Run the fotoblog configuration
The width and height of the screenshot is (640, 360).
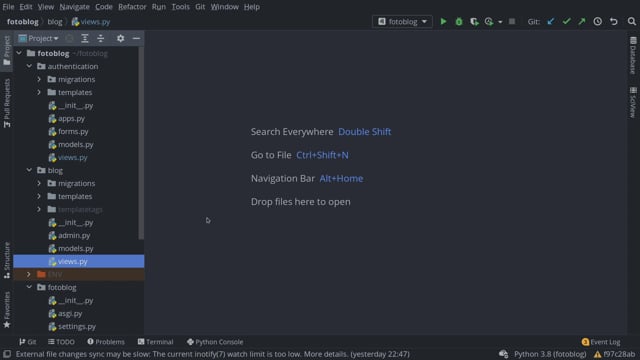pyautogui.click(x=443, y=21)
